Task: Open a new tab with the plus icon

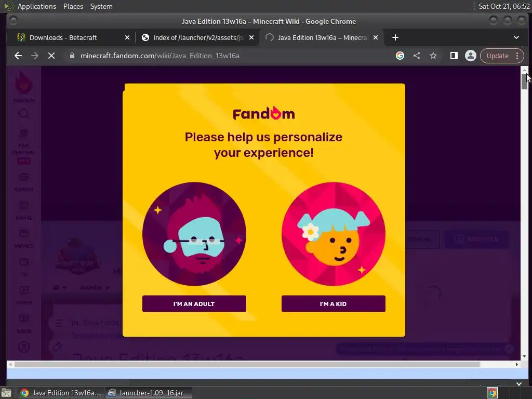Action: click(x=395, y=37)
